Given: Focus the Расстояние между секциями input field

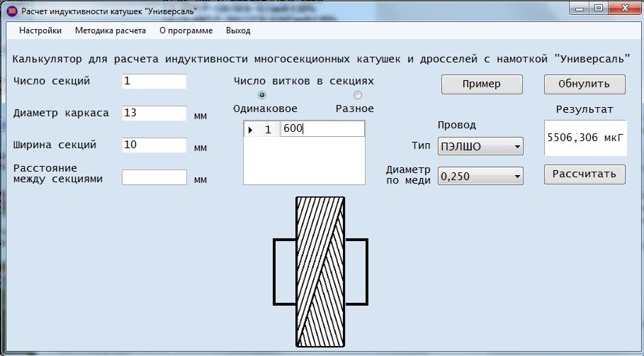Looking at the screenshot, I should tap(154, 177).
